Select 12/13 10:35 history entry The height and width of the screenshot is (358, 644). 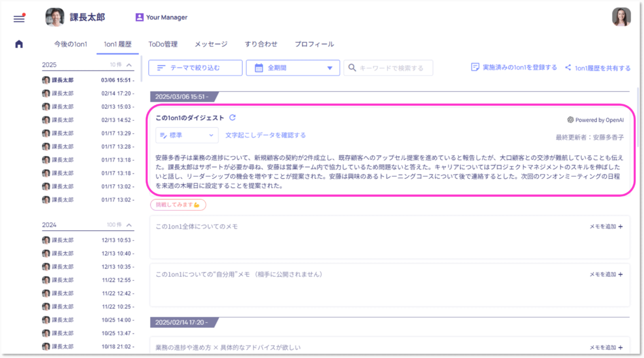pyautogui.click(x=88, y=267)
